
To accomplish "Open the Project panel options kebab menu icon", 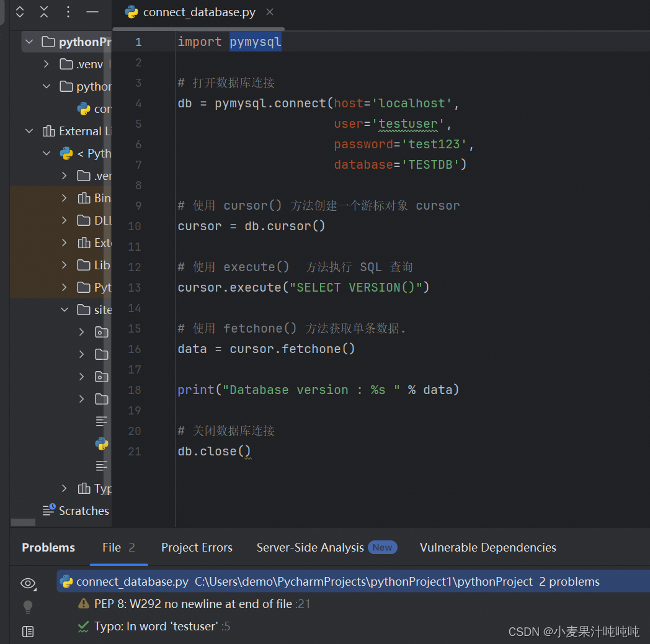I will click(68, 12).
